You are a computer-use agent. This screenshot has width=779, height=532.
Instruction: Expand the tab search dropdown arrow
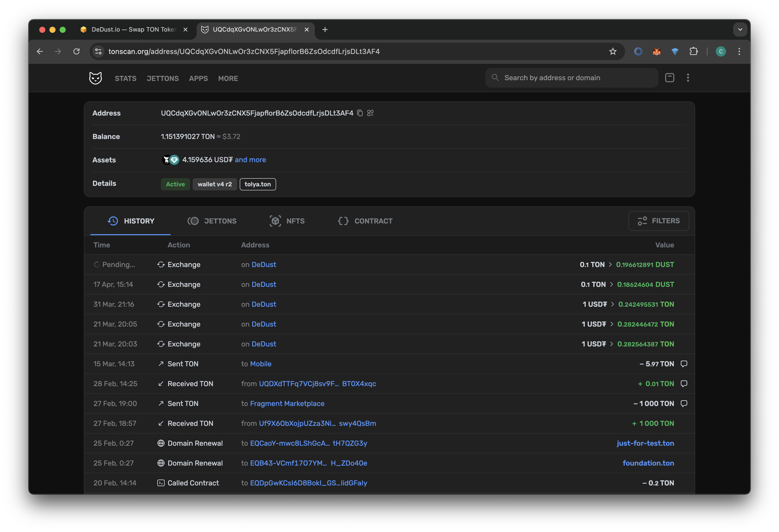[x=740, y=30]
